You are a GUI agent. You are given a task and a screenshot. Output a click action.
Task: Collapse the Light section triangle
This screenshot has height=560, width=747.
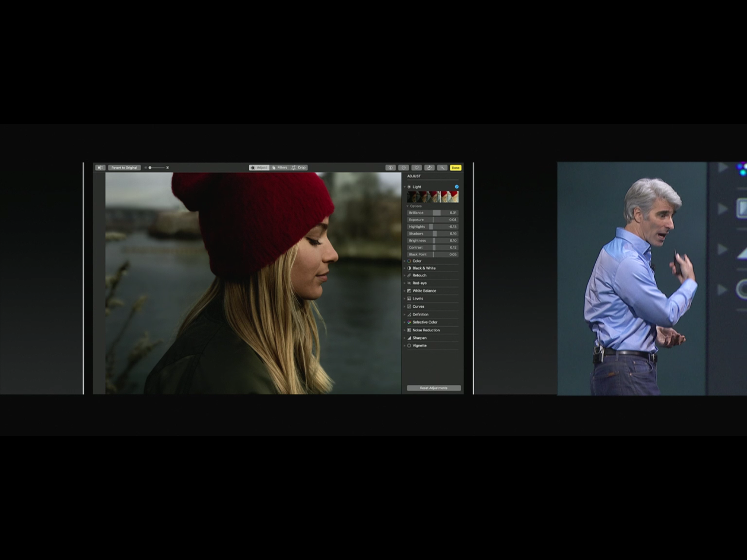pos(405,187)
